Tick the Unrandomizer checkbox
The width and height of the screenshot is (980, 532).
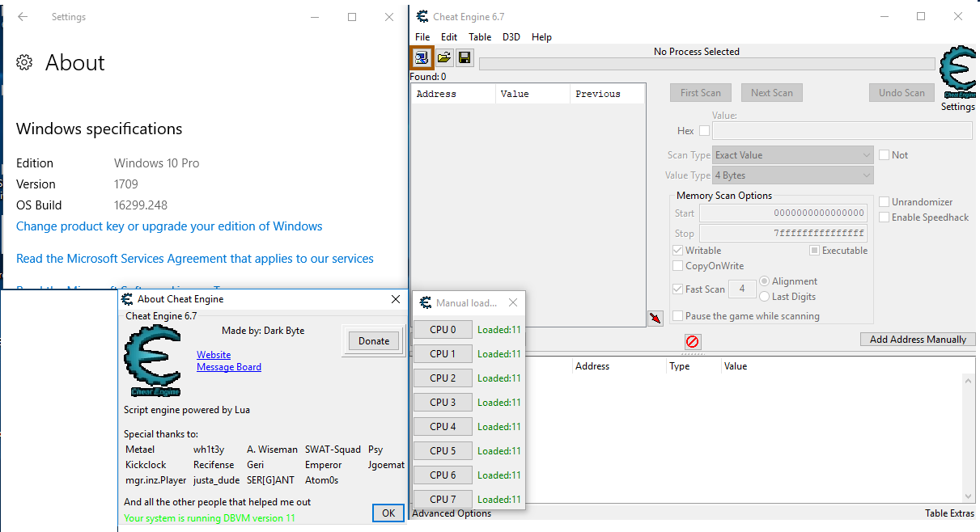point(885,202)
